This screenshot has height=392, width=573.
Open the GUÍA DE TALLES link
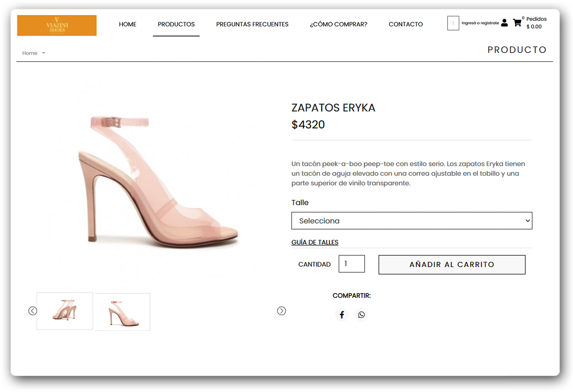tap(315, 242)
